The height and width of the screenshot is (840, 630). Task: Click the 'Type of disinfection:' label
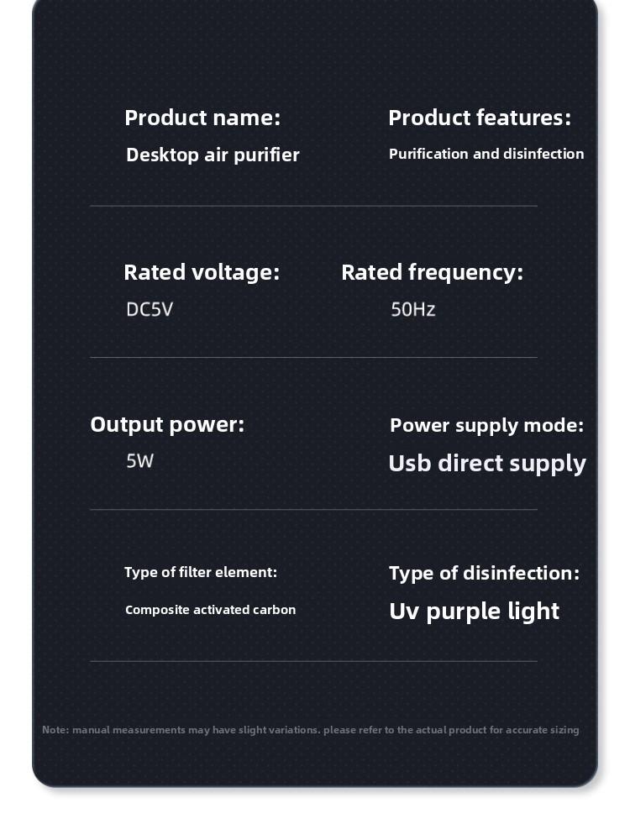pyautogui.click(x=484, y=573)
